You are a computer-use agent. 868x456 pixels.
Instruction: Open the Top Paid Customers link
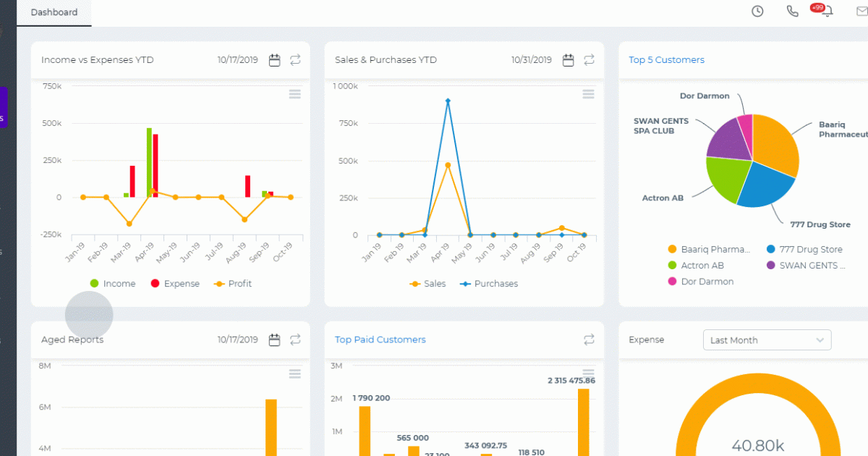(x=380, y=339)
